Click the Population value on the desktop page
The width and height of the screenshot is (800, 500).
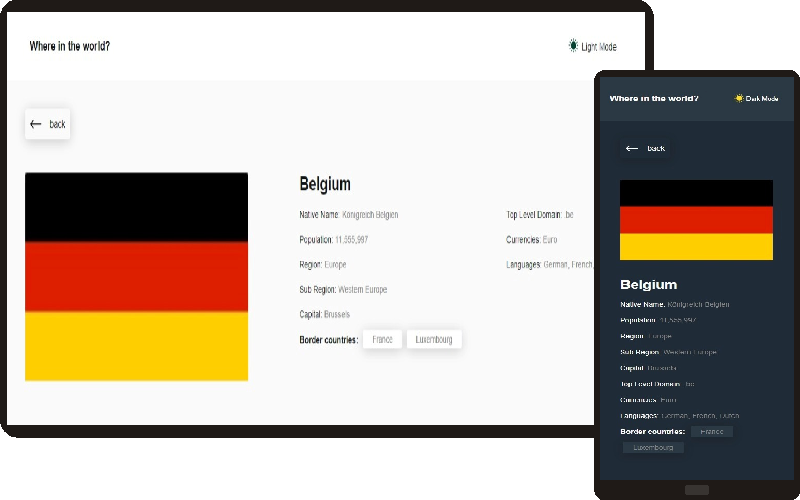coord(352,240)
